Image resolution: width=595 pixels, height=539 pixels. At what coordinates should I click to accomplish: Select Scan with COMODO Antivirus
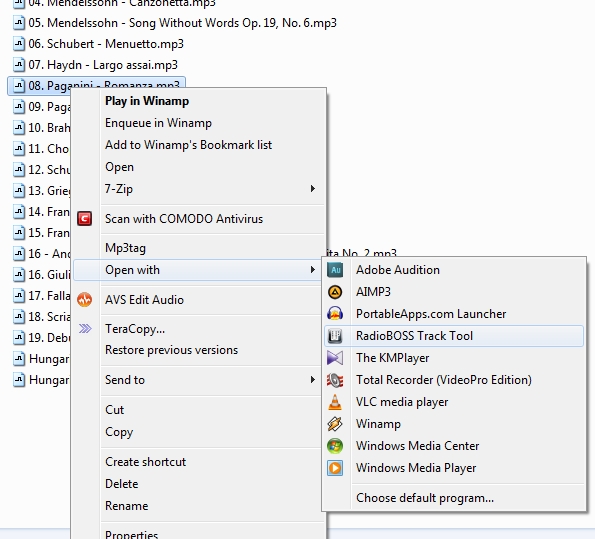tap(184, 219)
